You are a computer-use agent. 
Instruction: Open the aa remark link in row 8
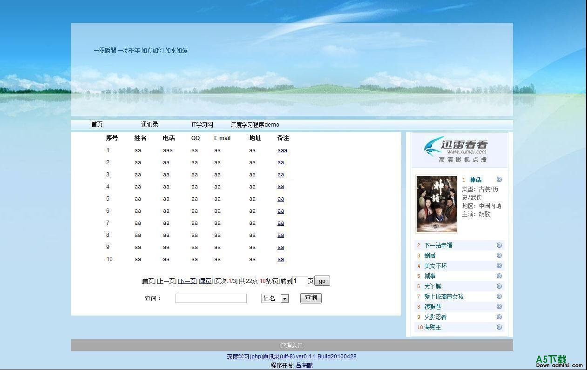pyautogui.click(x=281, y=235)
